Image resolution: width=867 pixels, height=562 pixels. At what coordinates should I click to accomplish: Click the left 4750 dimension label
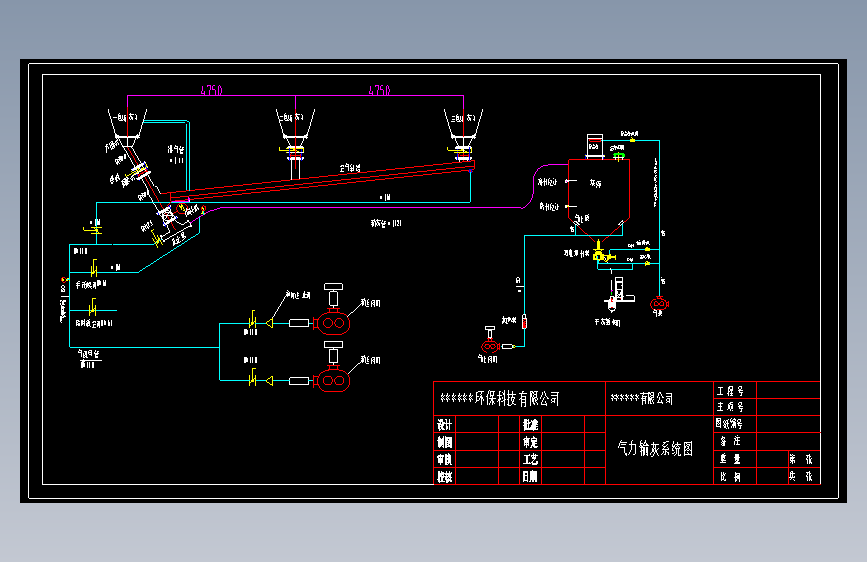pyautogui.click(x=211, y=90)
